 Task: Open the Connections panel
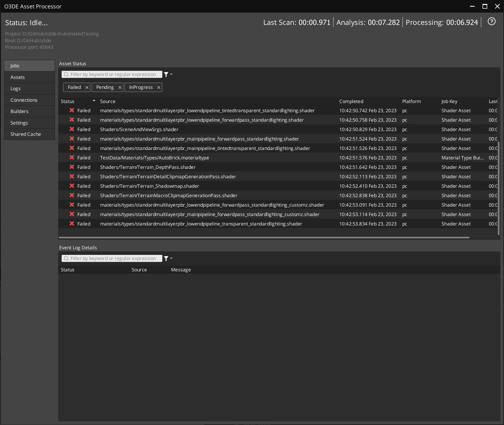(x=29, y=100)
